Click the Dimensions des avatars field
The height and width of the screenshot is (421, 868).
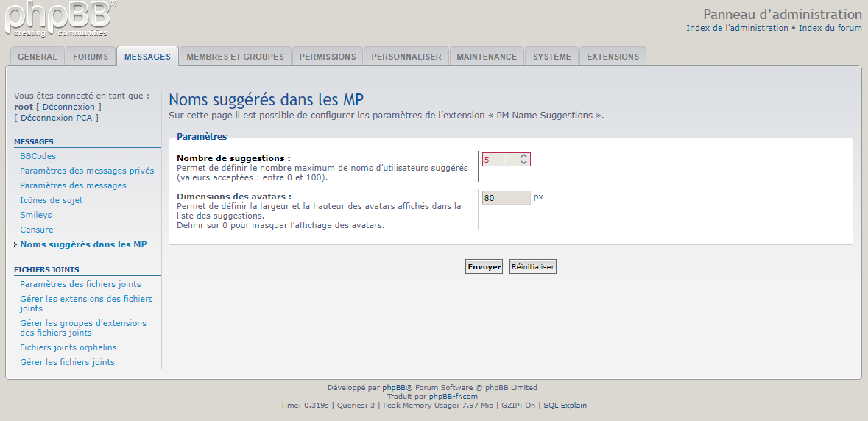pyautogui.click(x=506, y=198)
